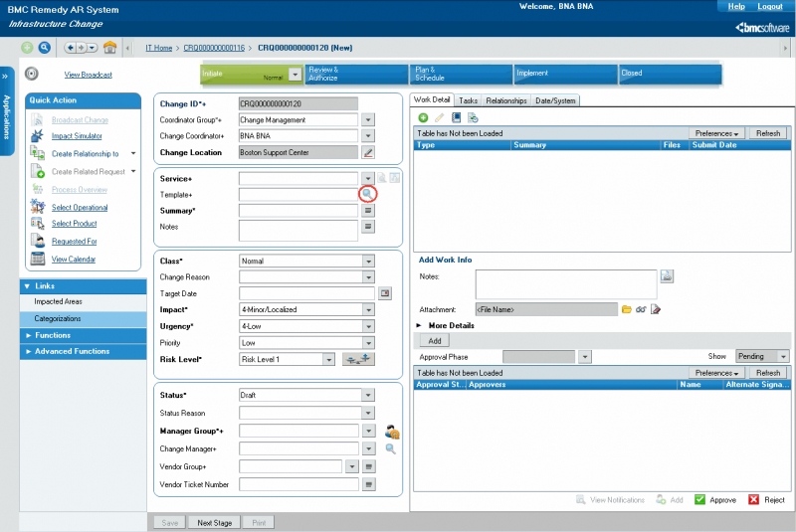The width and height of the screenshot is (796, 532).
Task: Open the navigation history dropdown arrow
Action: 92,48
